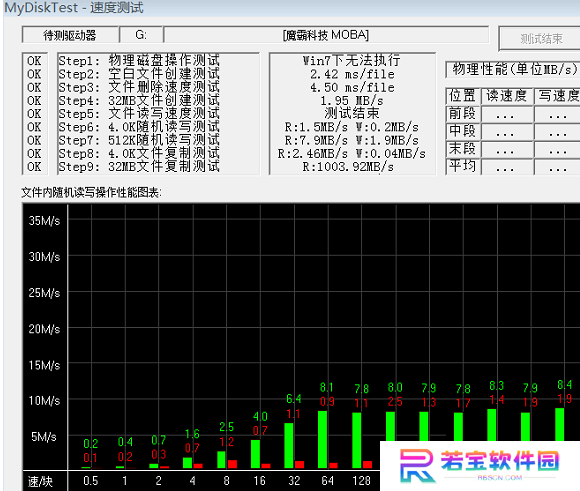Click result R:7.9MB/s W:1.9MB/s
The image size is (580, 491).
351,141
